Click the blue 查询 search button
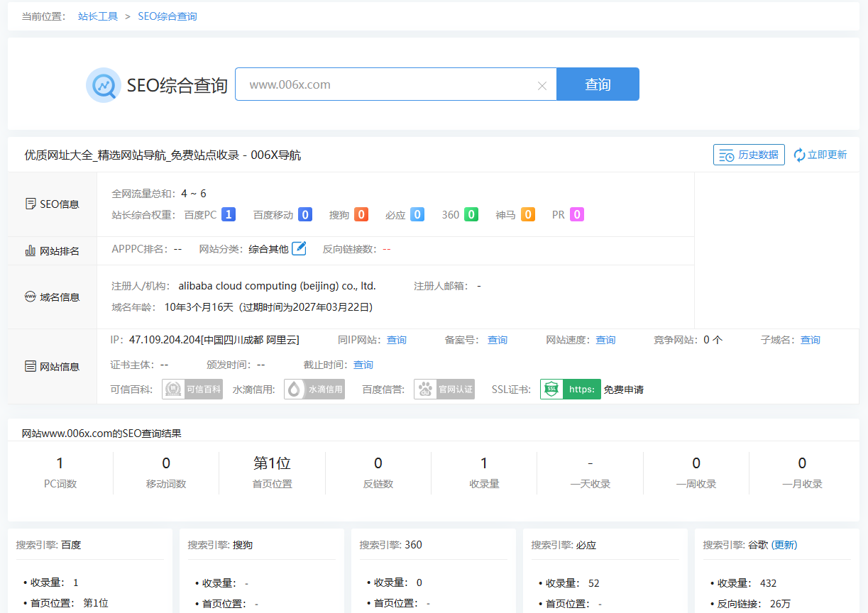This screenshot has height=613, width=868. click(x=598, y=84)
